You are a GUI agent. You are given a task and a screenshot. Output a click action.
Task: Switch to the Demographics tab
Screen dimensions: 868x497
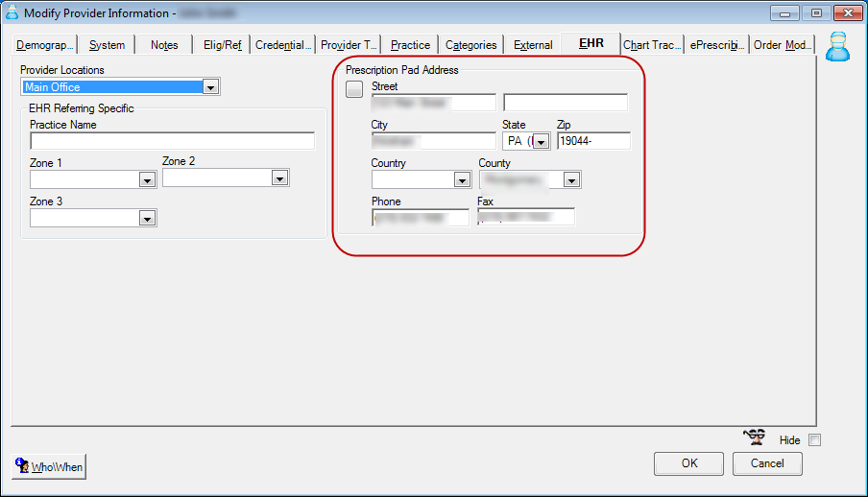point(44,45)
